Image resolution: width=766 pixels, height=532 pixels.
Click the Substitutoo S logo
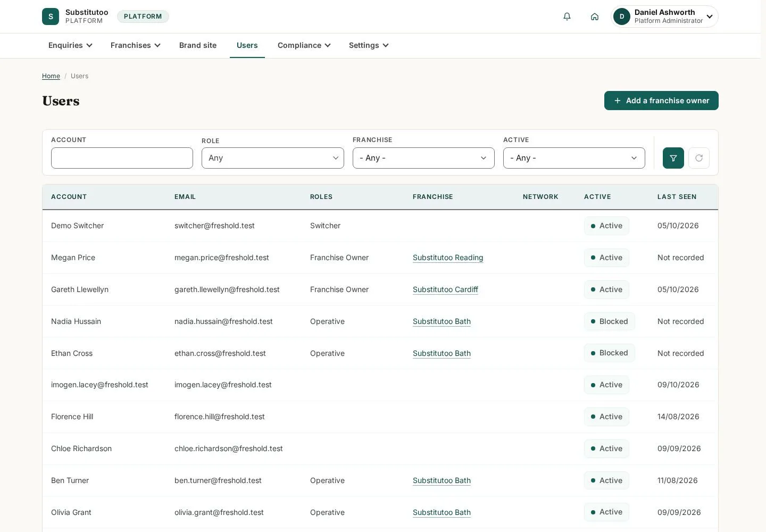pyautogui.click(x=51, y=16)
